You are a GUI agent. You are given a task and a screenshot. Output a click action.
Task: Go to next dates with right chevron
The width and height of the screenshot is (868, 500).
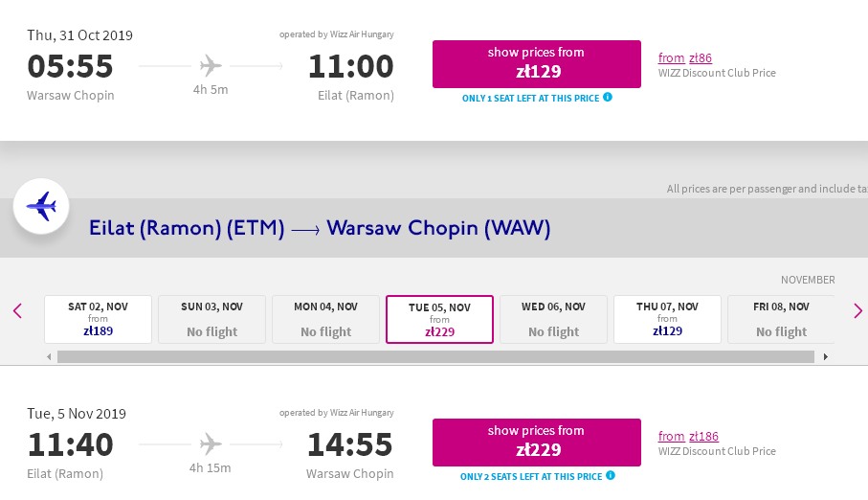coord(857,311)
